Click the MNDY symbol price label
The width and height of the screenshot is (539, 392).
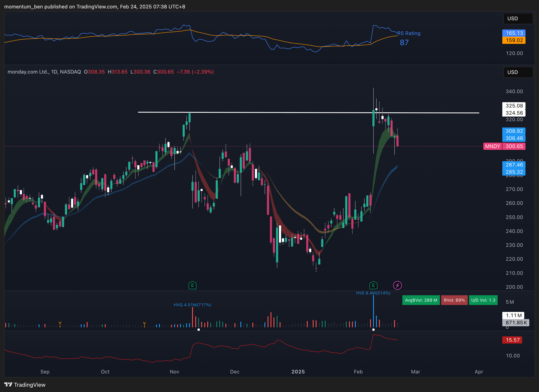(492, 146)
